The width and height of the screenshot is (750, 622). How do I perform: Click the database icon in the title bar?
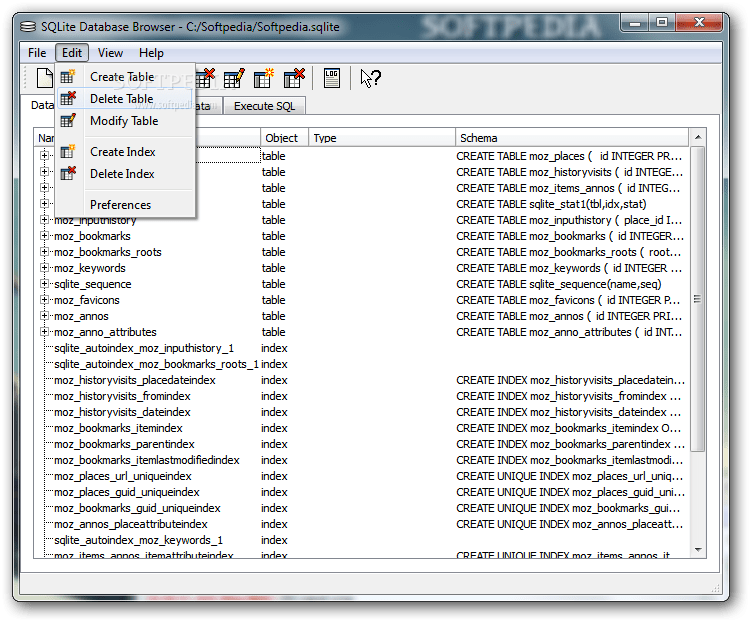point(28,27)
